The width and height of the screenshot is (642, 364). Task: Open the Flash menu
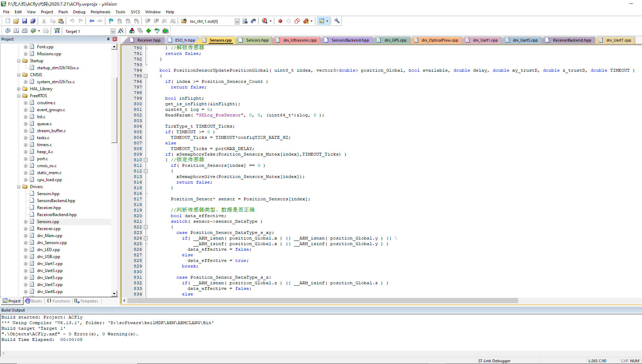(63, 12)
